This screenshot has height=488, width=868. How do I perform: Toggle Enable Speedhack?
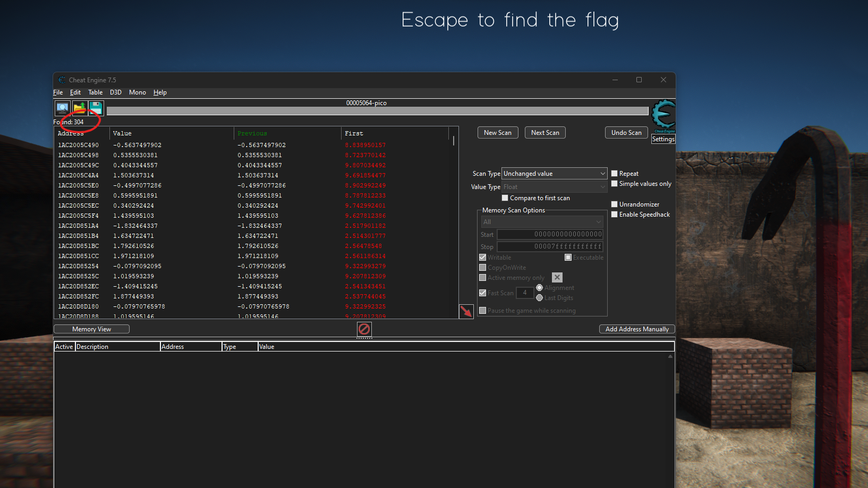pyautogui.click(x=614, y=215)
